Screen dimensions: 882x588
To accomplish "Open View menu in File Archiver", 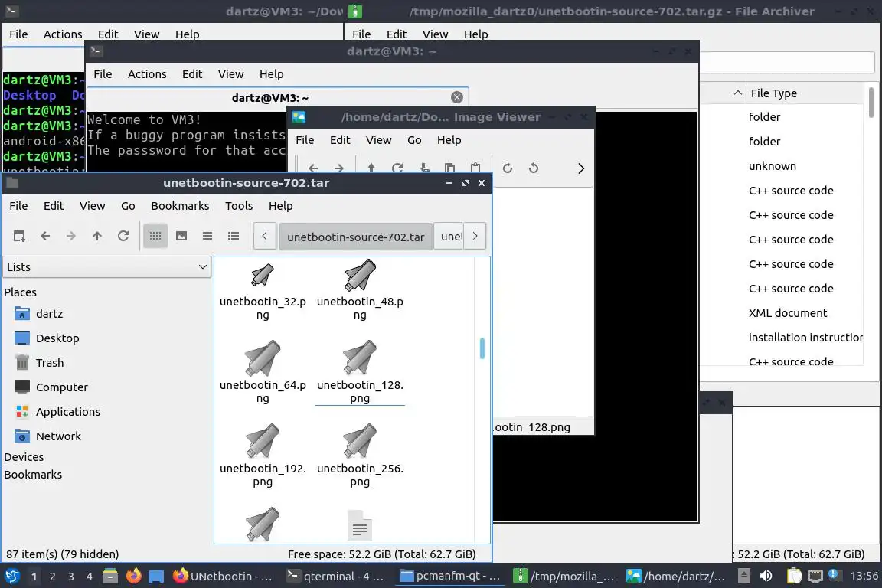I will [435, 34].
